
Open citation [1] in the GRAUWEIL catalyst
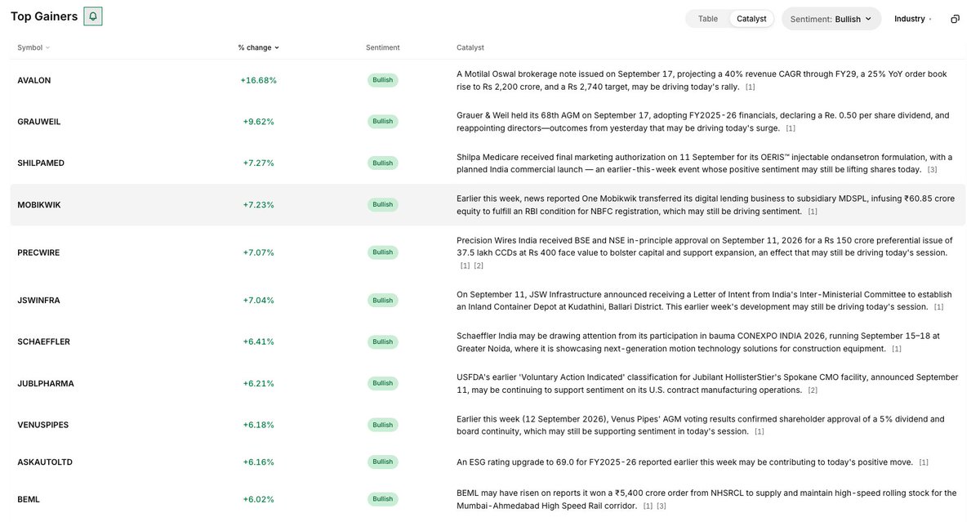[x=791, y=129]
